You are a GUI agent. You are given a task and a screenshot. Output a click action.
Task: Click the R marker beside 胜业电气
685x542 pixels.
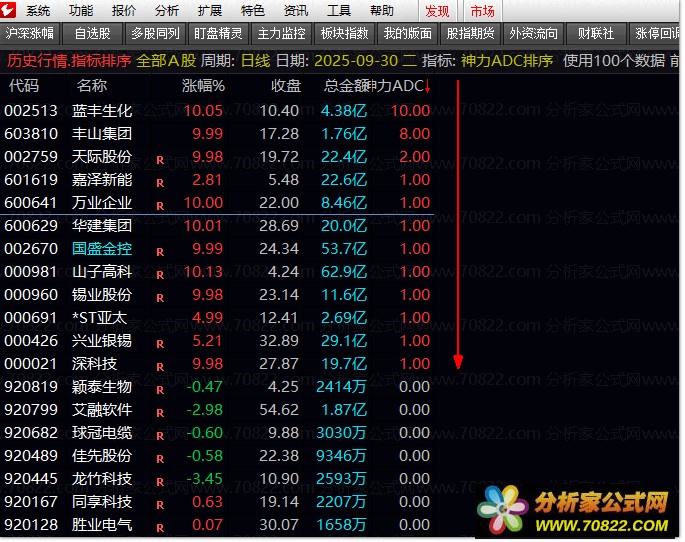pyautogui.click(x=160, y=528)
